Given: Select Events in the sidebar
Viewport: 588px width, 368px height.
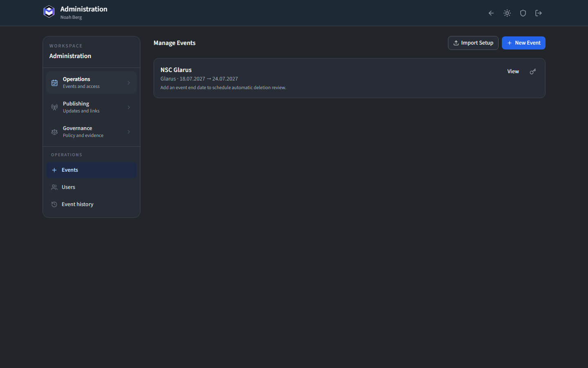Looking at the screenshot, I should [91, 170].
